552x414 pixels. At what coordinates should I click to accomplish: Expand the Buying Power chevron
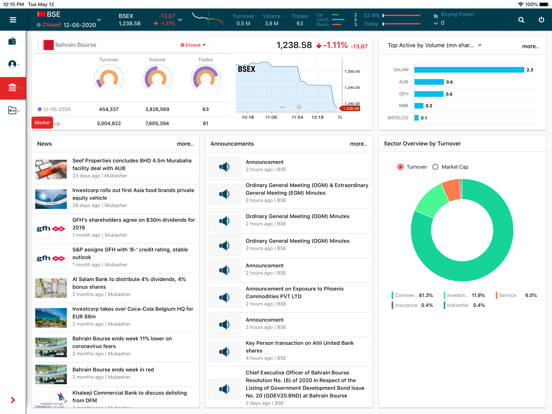[435, 23]
